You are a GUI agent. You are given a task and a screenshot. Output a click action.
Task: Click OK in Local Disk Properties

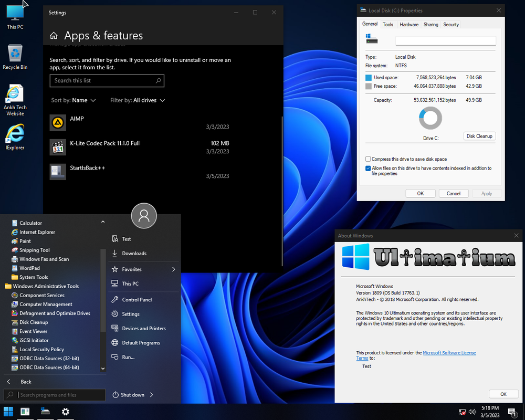point(421,194)
